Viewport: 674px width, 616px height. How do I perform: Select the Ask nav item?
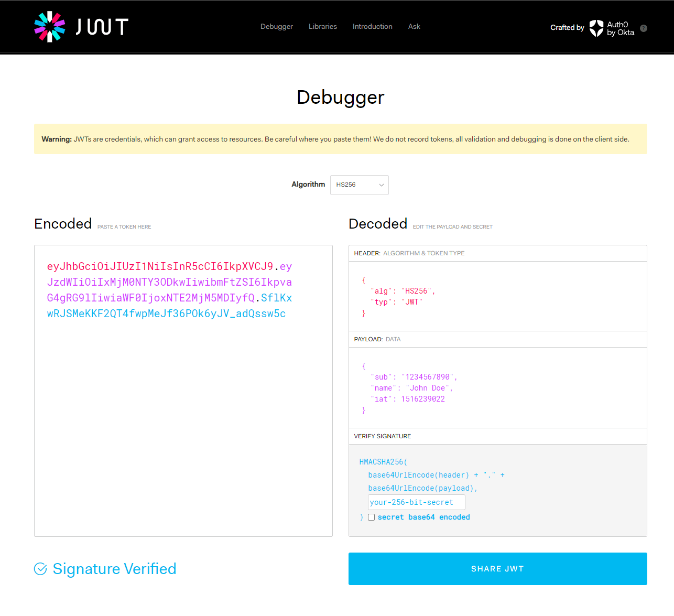(414, 27)
